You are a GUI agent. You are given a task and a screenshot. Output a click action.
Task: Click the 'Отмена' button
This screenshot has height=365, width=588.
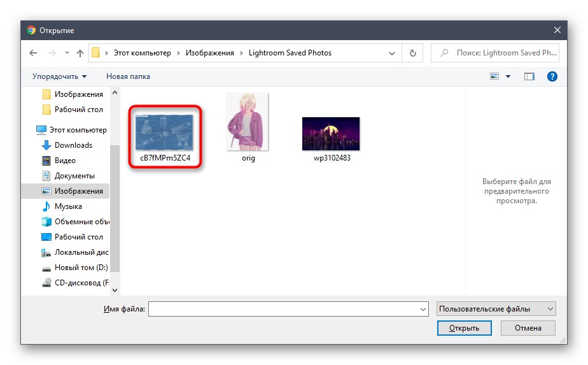point(528,328)
